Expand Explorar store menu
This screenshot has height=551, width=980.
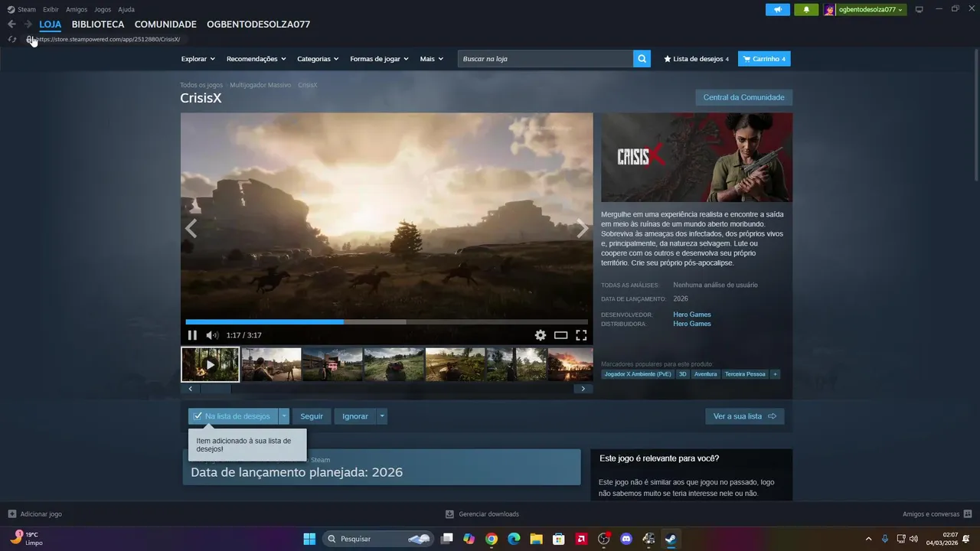198,59
